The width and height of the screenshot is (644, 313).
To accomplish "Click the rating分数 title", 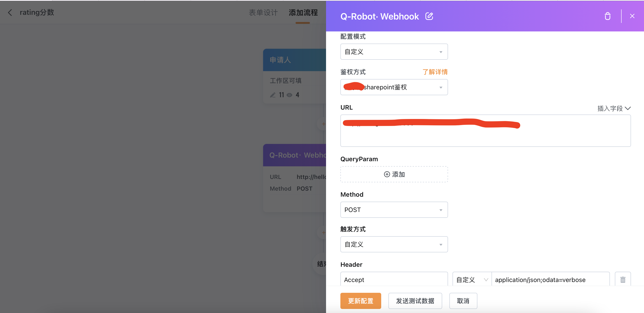I will [x=37, y=12].
